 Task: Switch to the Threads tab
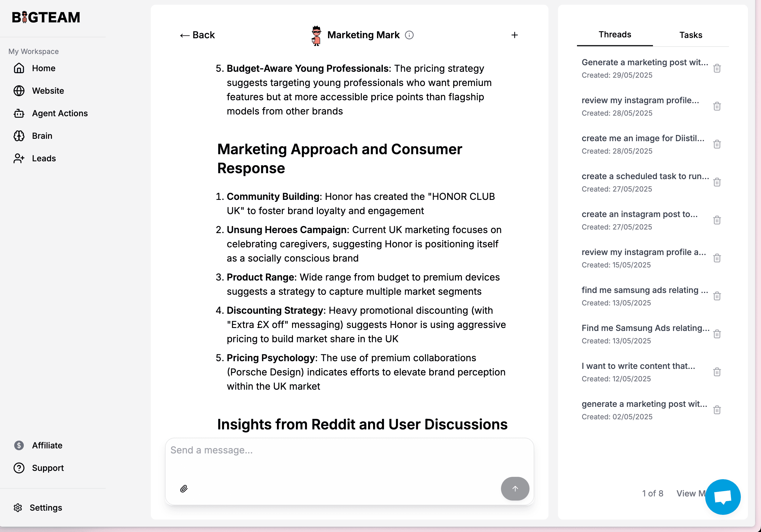[615, 35]
